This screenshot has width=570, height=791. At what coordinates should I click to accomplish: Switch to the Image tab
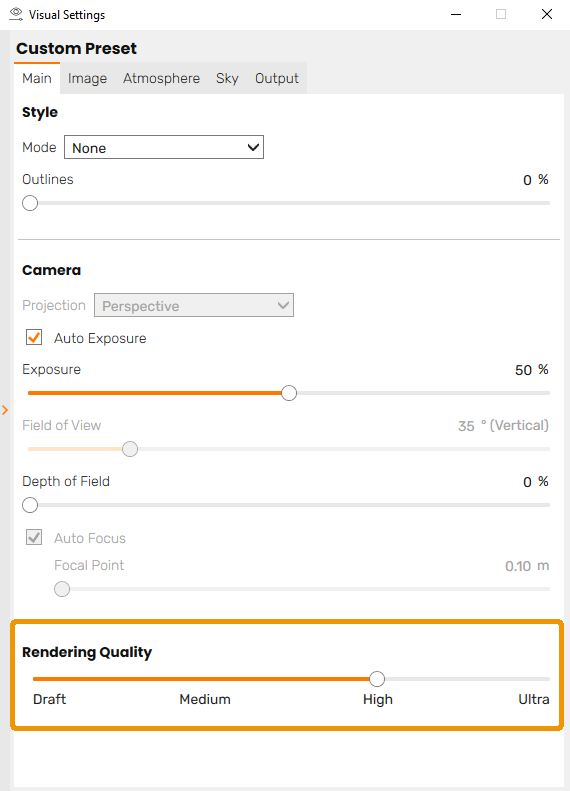87,79
